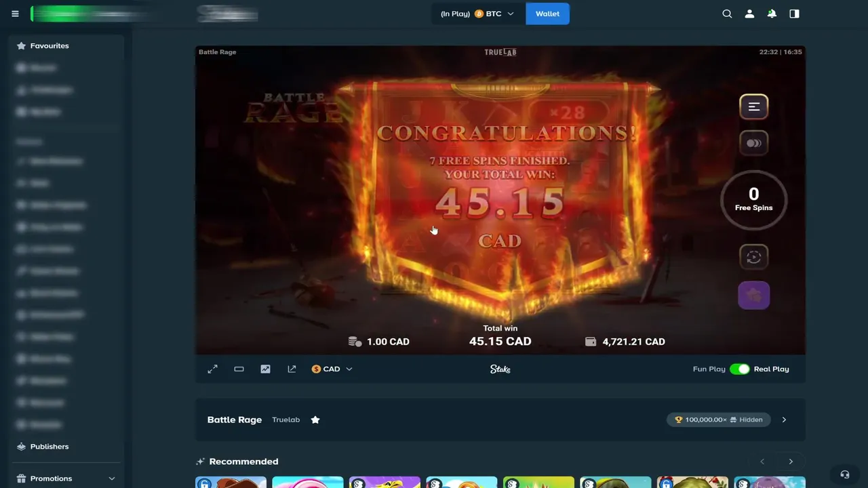
Task: Click the Promotions gift icon
Action: click(21, 479)
